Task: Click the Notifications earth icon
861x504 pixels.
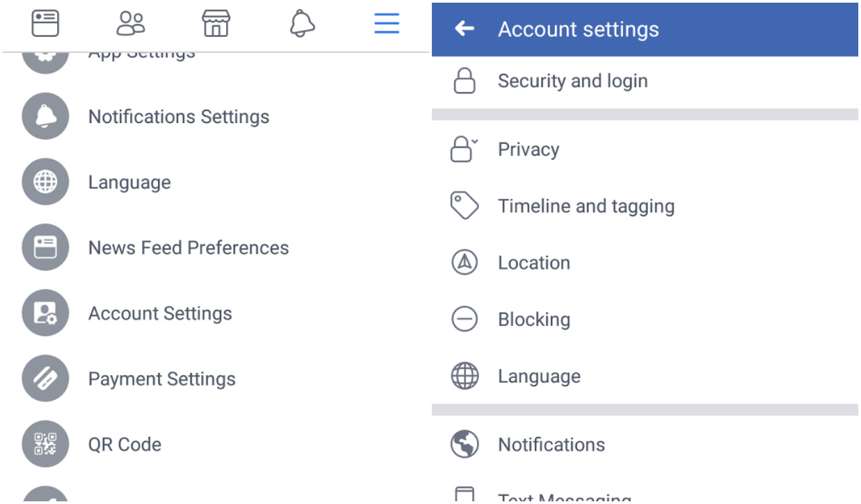Action: pos(464,444)
